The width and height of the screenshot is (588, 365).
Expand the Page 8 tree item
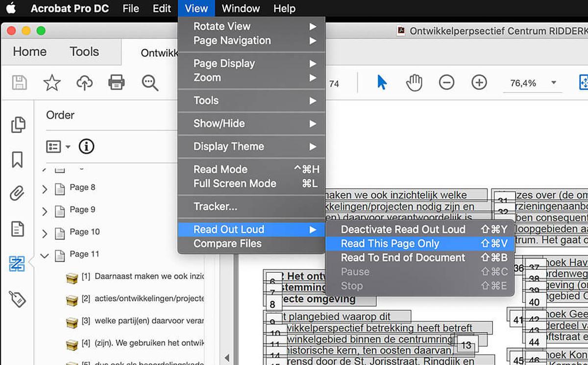click(45, 188)
